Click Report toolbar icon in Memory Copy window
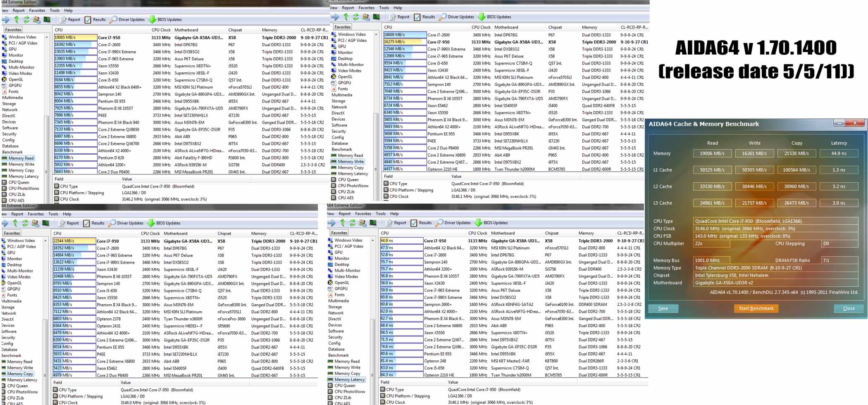 (62, 223)
